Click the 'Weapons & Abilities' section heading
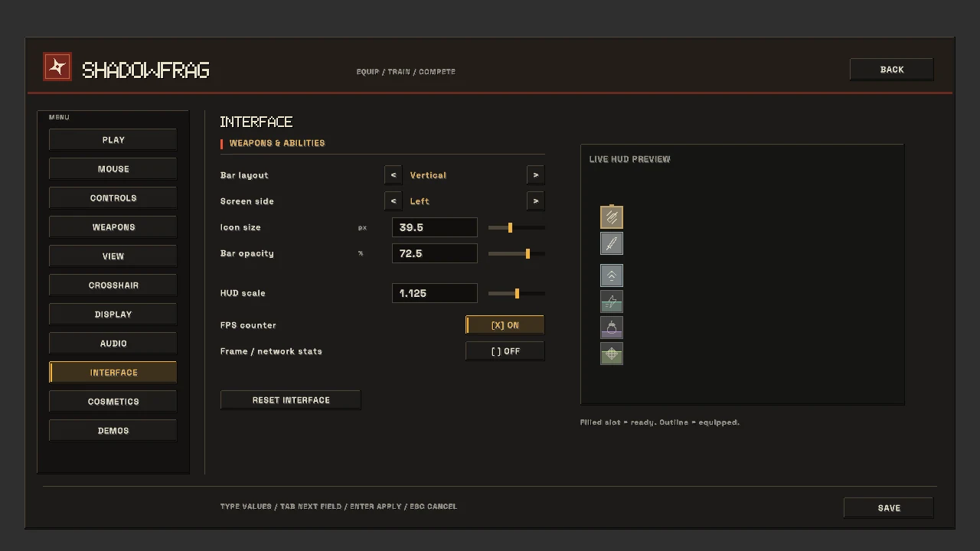Viewport: 980px width, 551px height. coord(277,143)
